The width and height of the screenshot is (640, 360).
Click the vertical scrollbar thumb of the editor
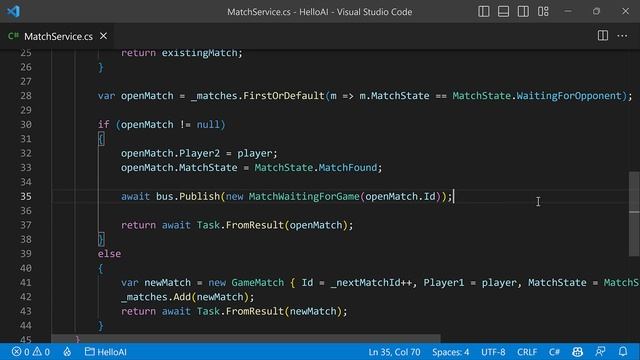[x=634, y=214]
